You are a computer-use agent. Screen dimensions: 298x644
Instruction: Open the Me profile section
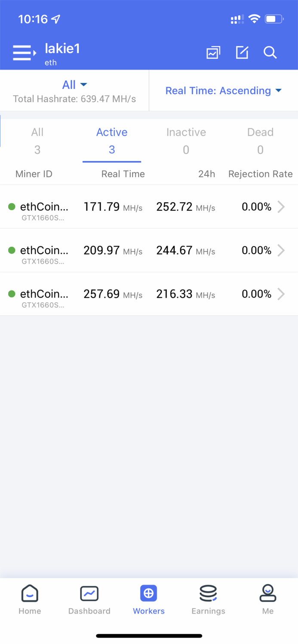click(267, 599)
